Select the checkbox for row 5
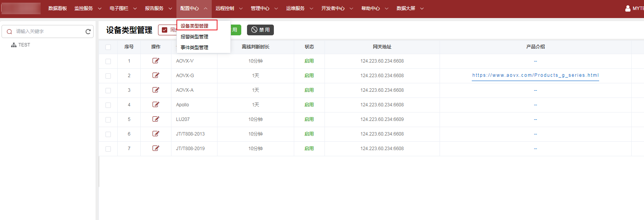 click(x=108, y=120)
